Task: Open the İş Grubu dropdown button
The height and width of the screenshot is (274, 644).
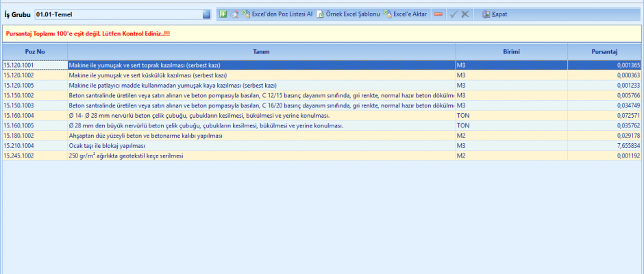Action: pyautogui.click(x=207, y=14)
